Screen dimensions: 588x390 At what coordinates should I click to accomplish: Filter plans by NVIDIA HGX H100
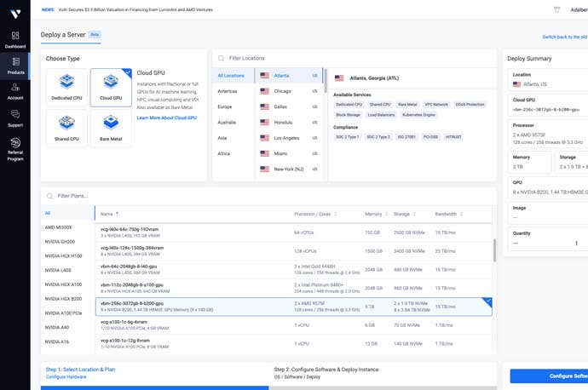click(x=63, y=255)
